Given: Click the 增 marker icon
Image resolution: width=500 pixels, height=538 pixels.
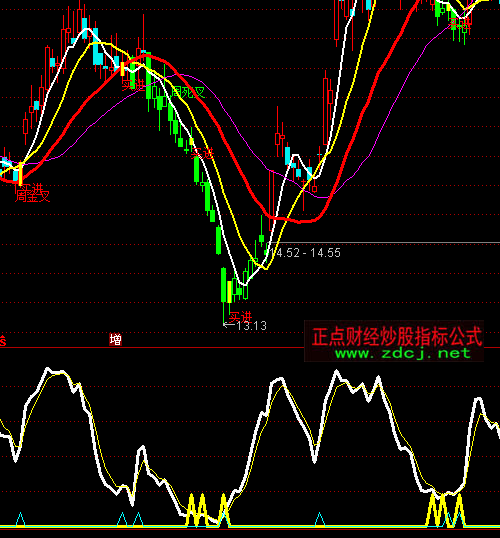Looking at the screenshot, I should coord(116,339).
